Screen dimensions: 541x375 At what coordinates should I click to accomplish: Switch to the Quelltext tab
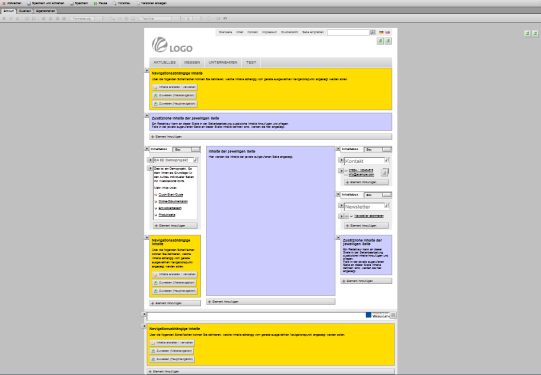point(25,11)
